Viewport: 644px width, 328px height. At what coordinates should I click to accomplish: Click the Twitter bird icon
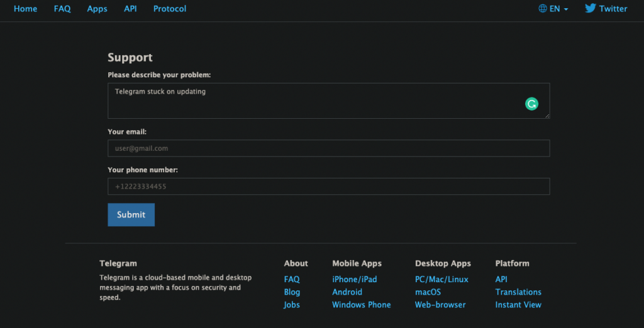click(x=590, y=9)
